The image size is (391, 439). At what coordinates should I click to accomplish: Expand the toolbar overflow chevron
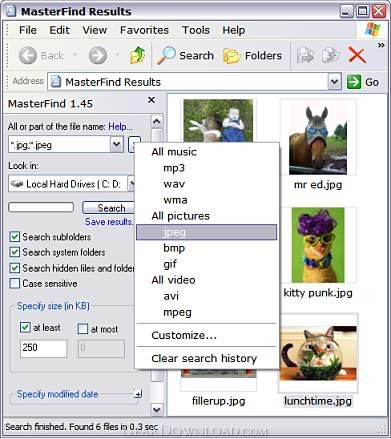(x=381, y=45)
